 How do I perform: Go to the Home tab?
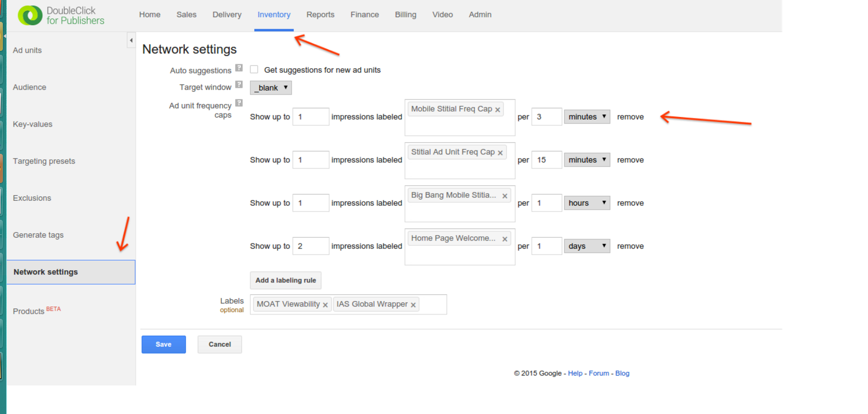click(x=150, y=15)
